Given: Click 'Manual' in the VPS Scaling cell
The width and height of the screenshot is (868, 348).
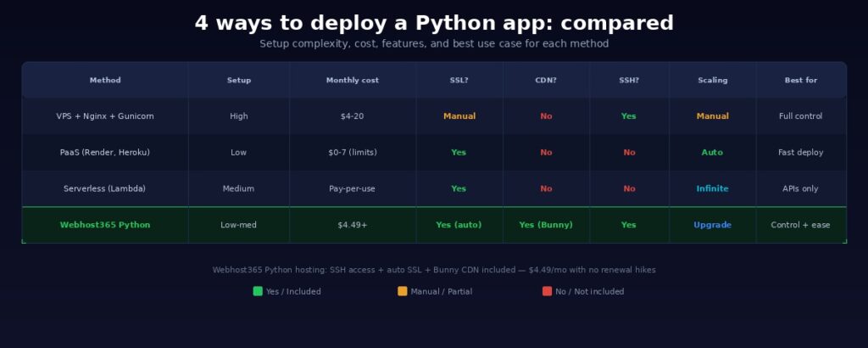Looking at the screenshot, I should (x=712, y=116).
